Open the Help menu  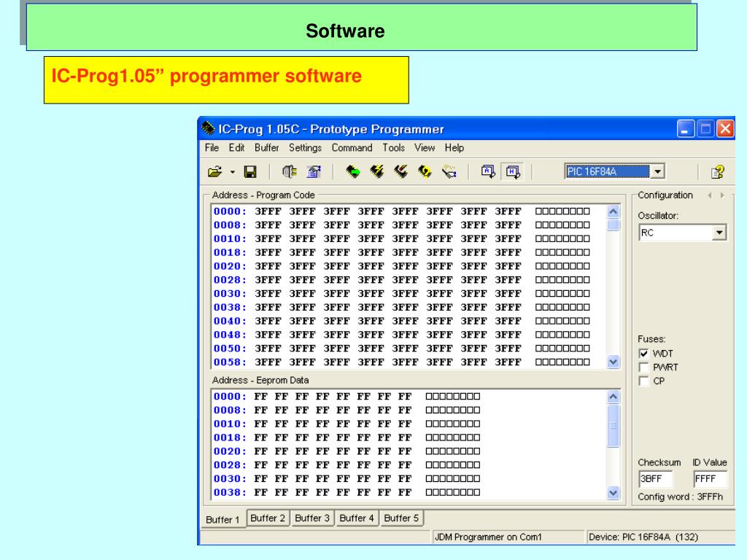point(454,147)
